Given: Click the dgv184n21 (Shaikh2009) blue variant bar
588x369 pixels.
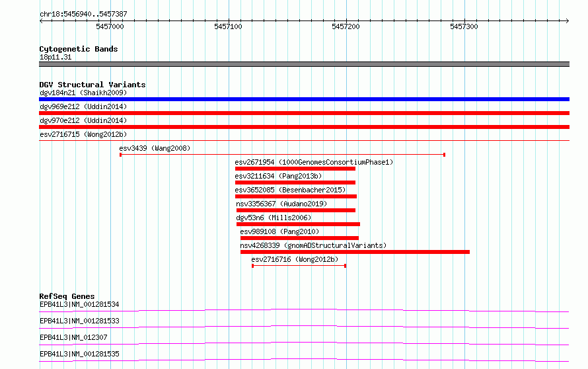Looking at the screenshot, I should [304, 99].
